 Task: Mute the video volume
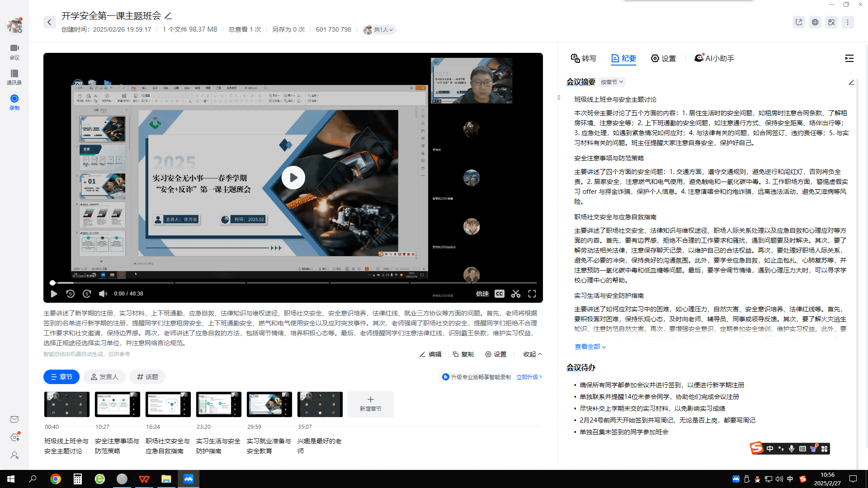pos(103,294)
